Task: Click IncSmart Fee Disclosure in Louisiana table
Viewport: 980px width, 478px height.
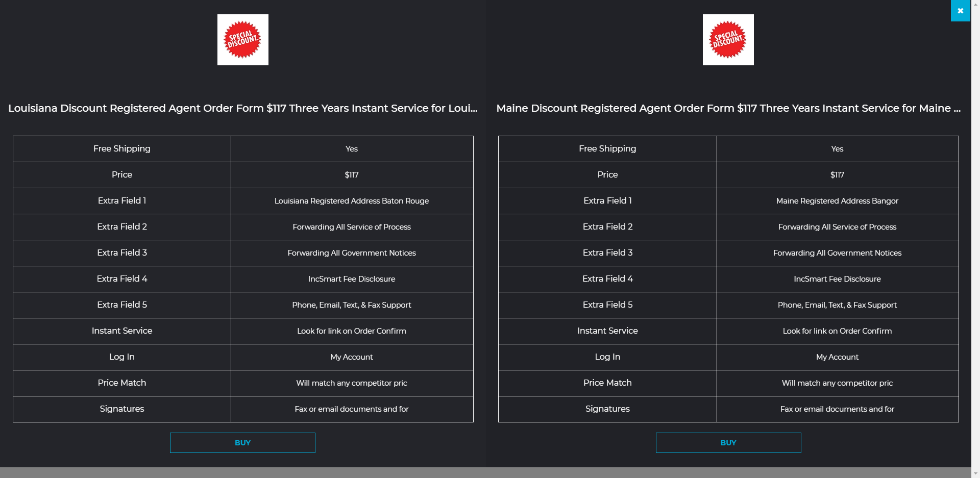Action: coord(351,279)
